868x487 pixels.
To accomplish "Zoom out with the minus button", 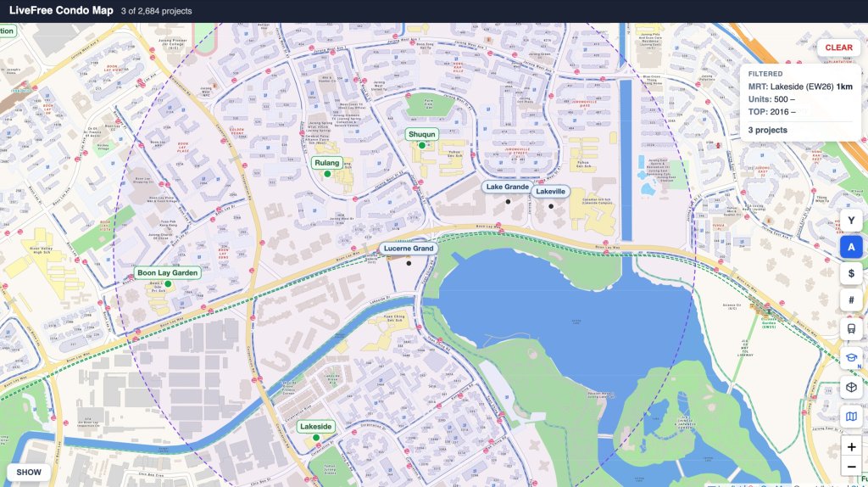I will point(851,467).
